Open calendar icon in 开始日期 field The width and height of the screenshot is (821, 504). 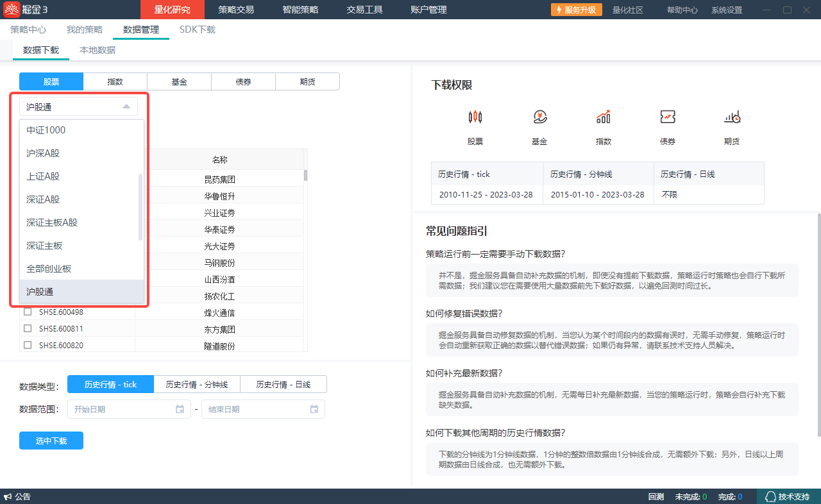(x=180, y=409)
